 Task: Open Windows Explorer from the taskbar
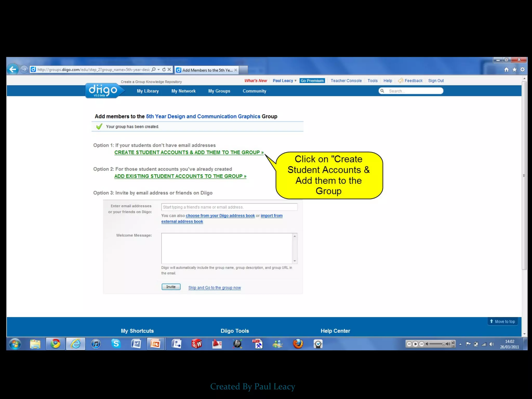coord(35,344)
